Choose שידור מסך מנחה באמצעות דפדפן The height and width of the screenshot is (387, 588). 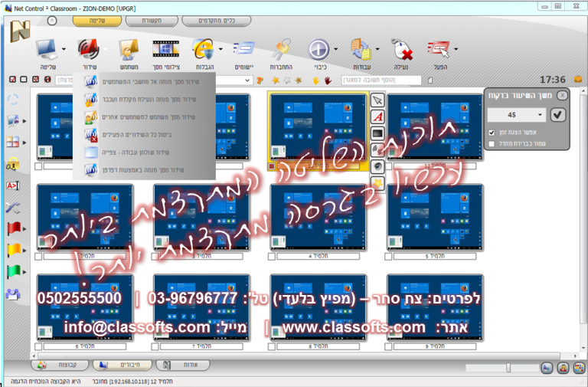point(145,170)
